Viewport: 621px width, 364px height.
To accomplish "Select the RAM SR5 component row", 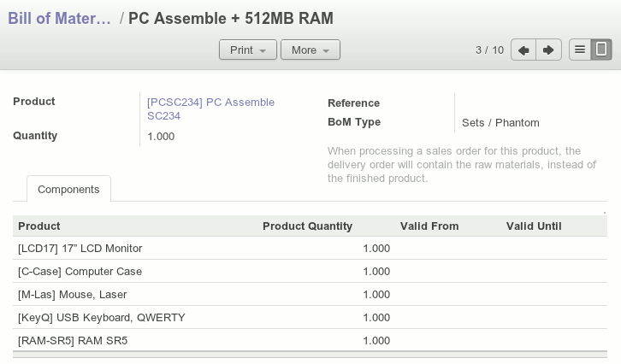I will 73,341.
